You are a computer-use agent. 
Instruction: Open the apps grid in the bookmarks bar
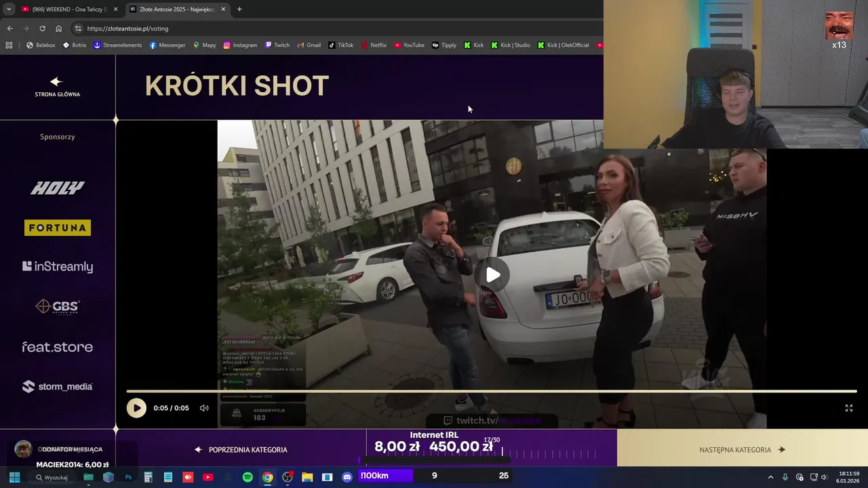(x=9, y=45)
